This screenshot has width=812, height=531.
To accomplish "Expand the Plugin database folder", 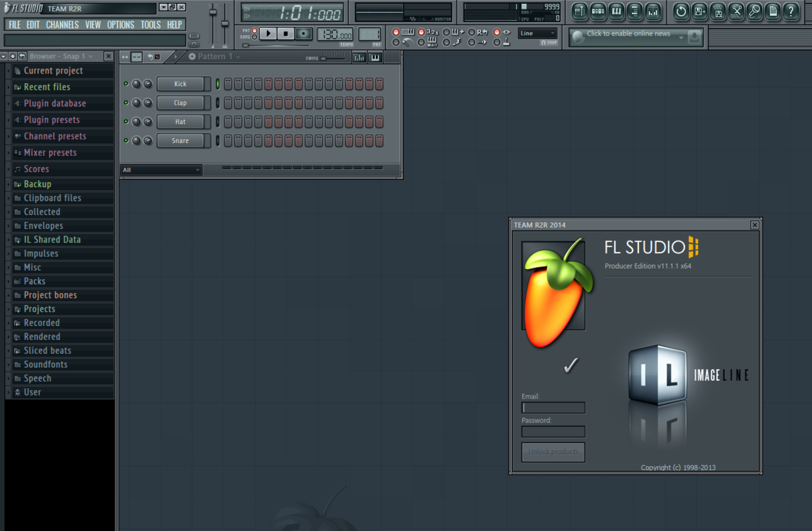I will click(8, 103).
